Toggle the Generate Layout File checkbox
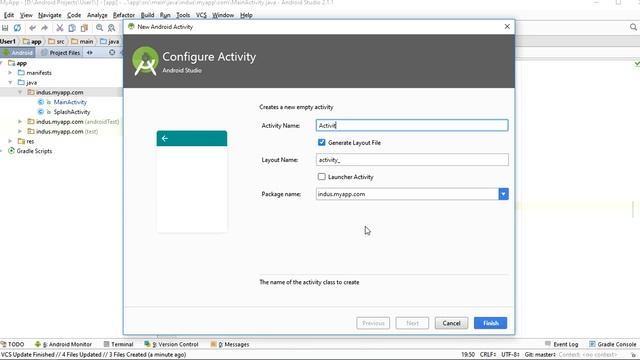The height and width of the screenshot is (360, 640). [322, 142]
